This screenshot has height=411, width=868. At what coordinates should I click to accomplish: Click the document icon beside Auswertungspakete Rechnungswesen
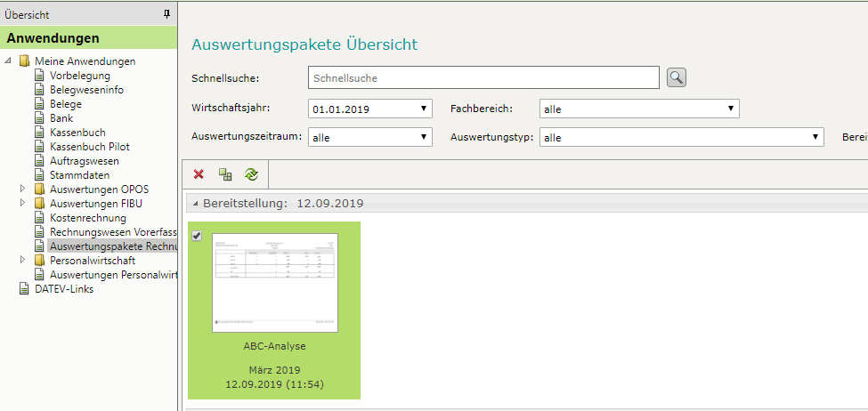[39, 246]
